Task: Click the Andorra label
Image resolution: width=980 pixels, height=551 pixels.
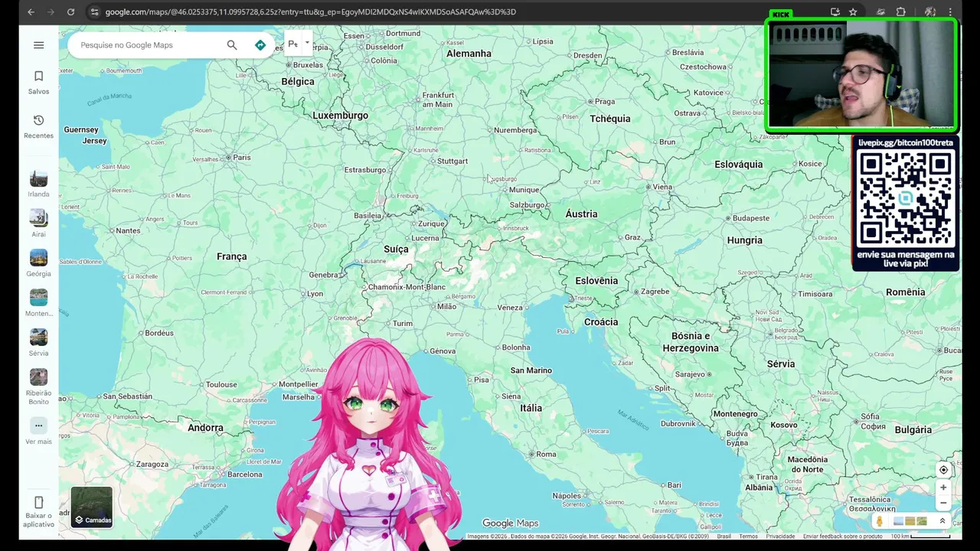Action: tap(205, 428)
